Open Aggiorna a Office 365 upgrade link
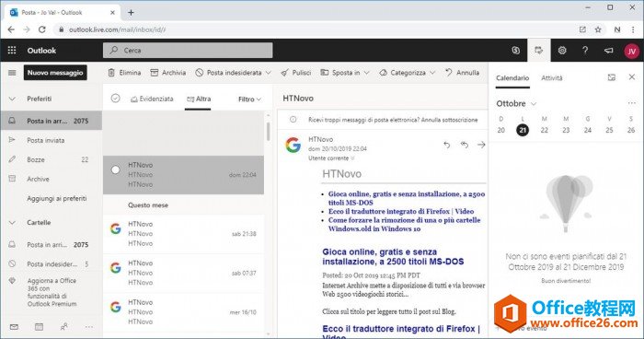 pos(52,292)
